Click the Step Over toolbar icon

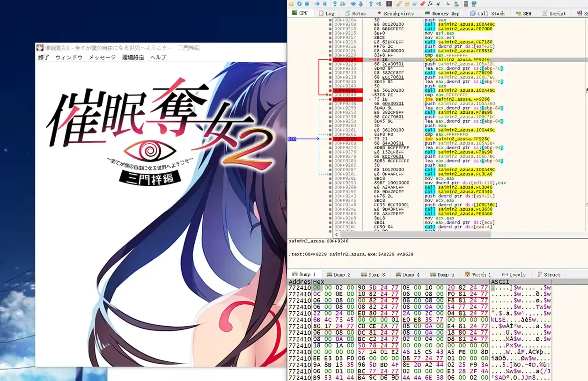[343, 4]
